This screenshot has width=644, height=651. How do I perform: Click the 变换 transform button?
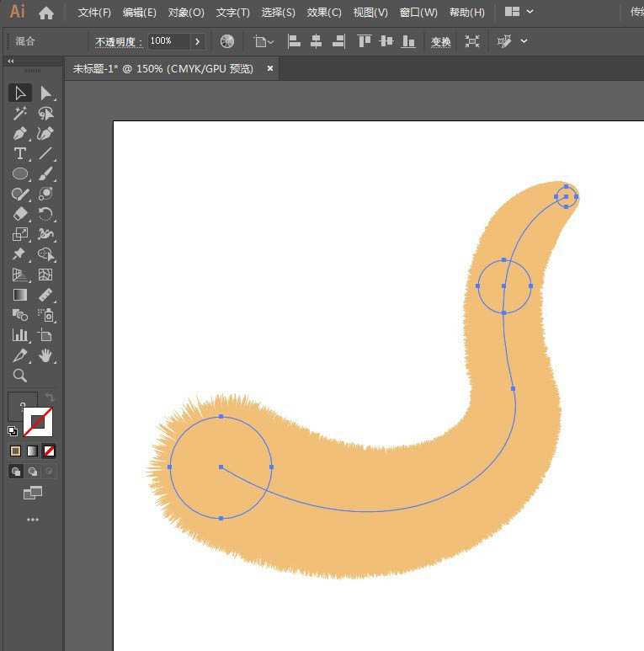[441, 42]
